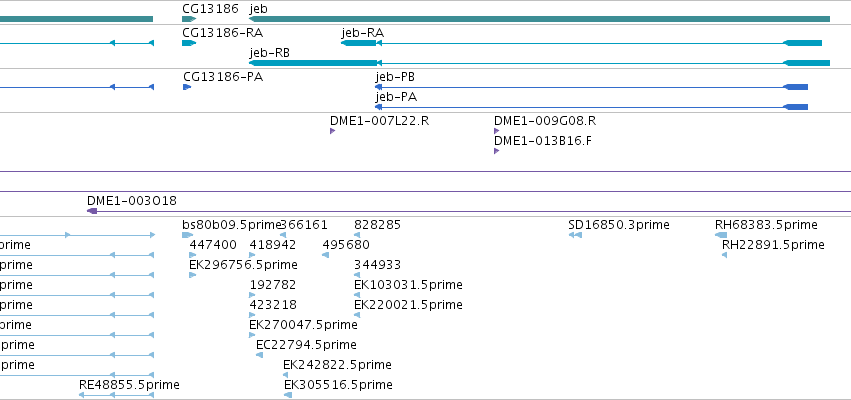Select the DME1-009G08.R marker triangle
This screenshot has height=400, width=851.
[496, 131]
